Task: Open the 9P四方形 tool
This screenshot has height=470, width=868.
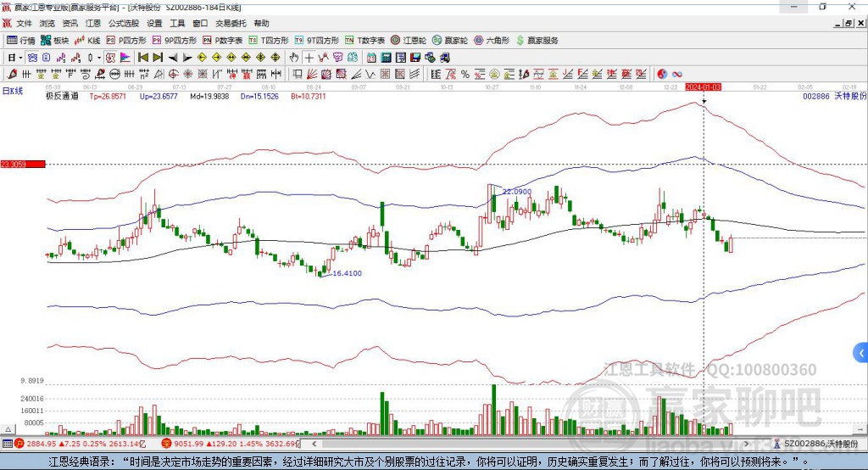Action: tap(175, 41)
